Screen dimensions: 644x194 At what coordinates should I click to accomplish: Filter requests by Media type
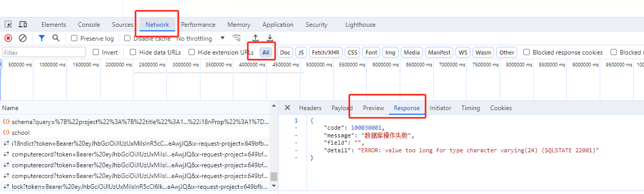(412, 52)
